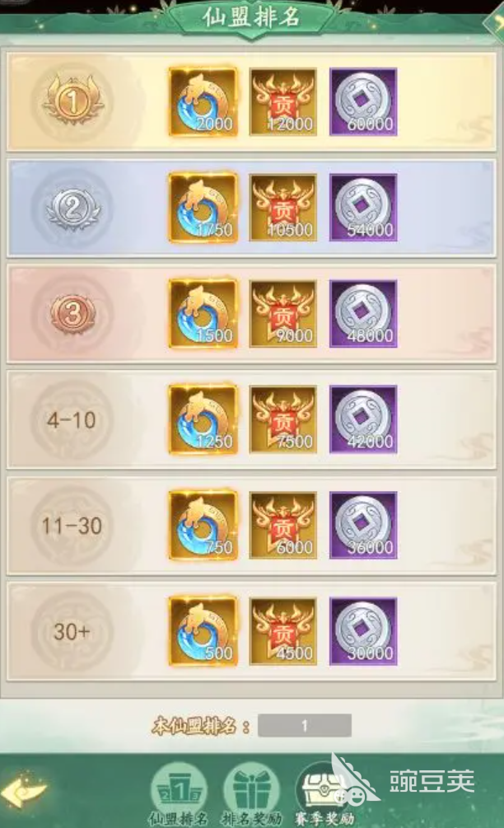Select the jade ring reward showing 1750
The width and height of the screenshot is (504, 828).
203,208
